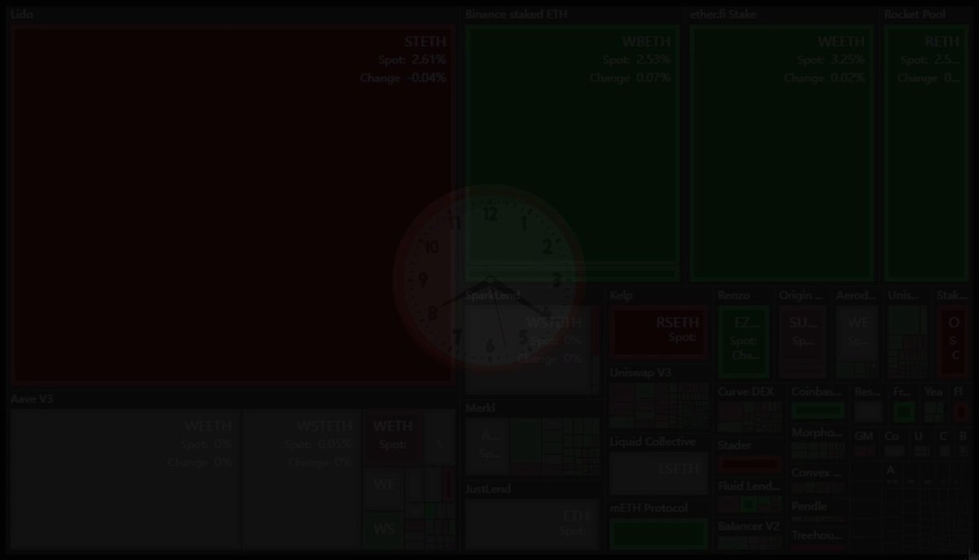Click the ETH tile under JustLend
The width and height of the screenshot is (979, 560).
coord(532,523)
